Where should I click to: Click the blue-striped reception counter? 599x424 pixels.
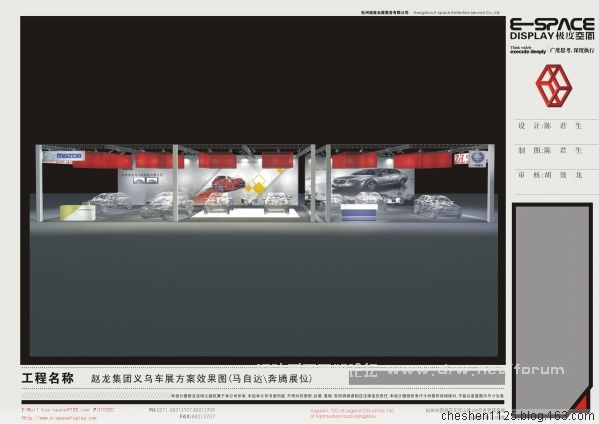pyautogui.click(x=359, y=212)
